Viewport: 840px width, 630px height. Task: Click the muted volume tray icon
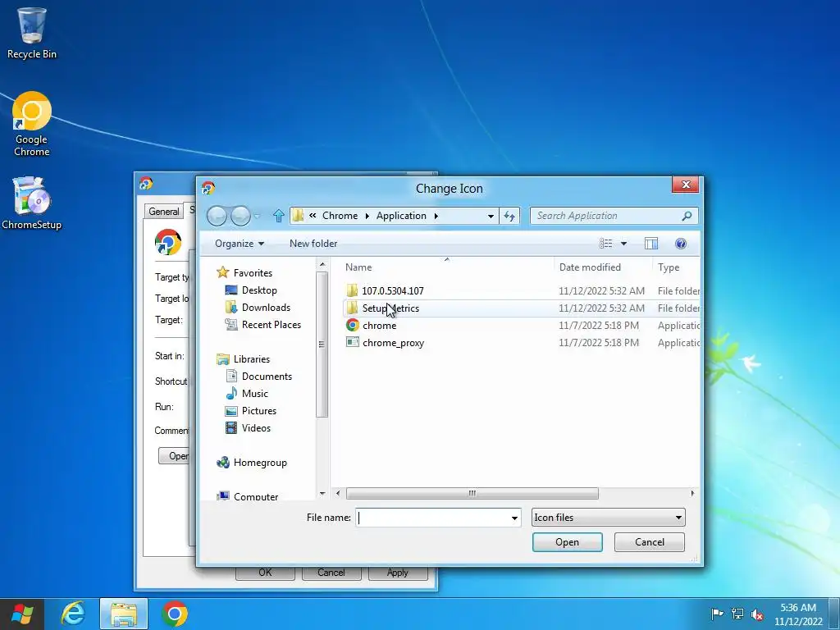[x=757, y=614]
